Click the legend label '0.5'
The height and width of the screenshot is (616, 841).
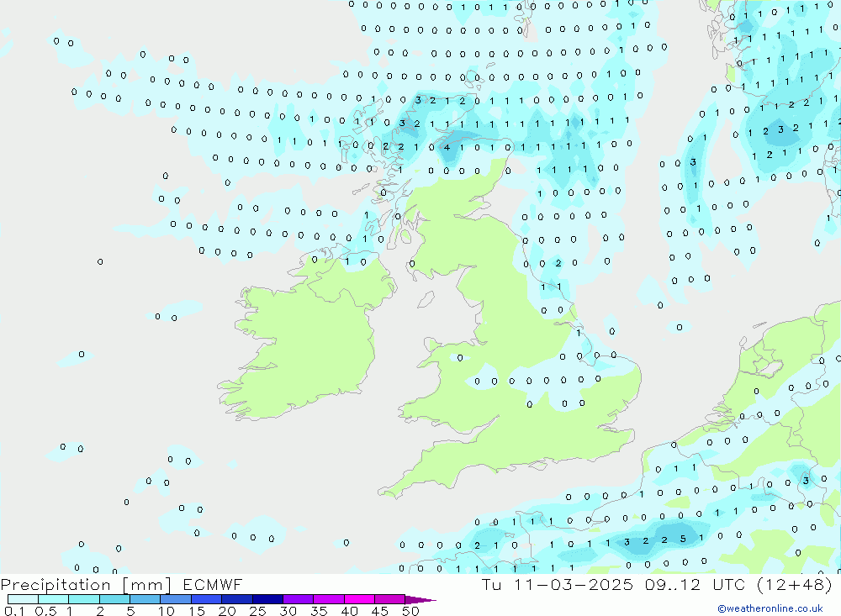click(x=46, y=611)
